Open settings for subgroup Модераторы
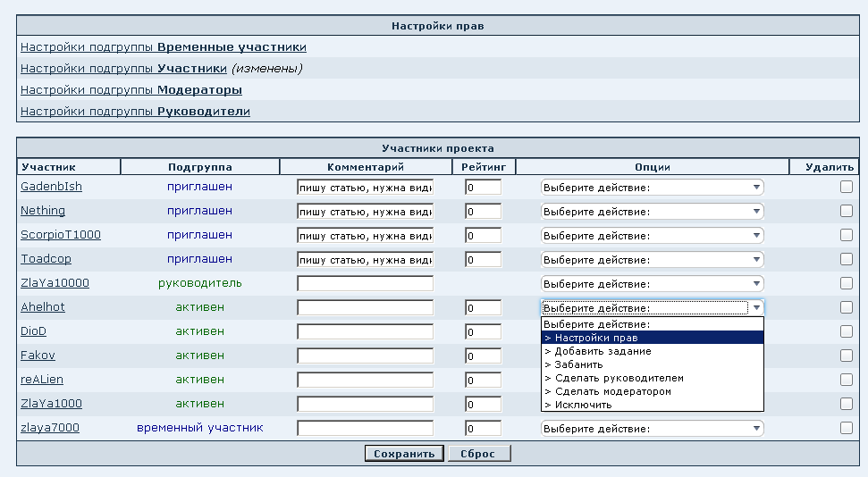Viewport: 868px width, 477px height. click(131, 89)
